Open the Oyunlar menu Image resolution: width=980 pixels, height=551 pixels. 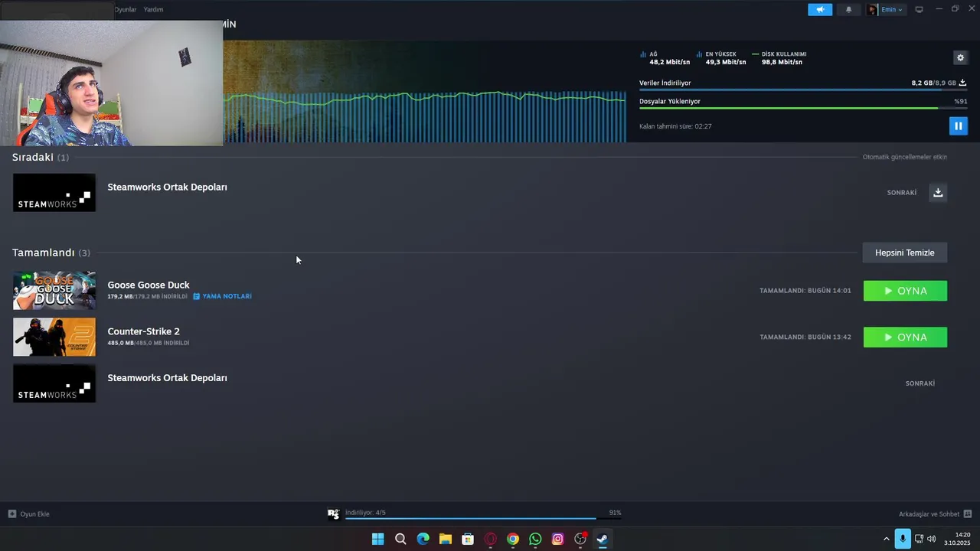click(x=126, y=9)
